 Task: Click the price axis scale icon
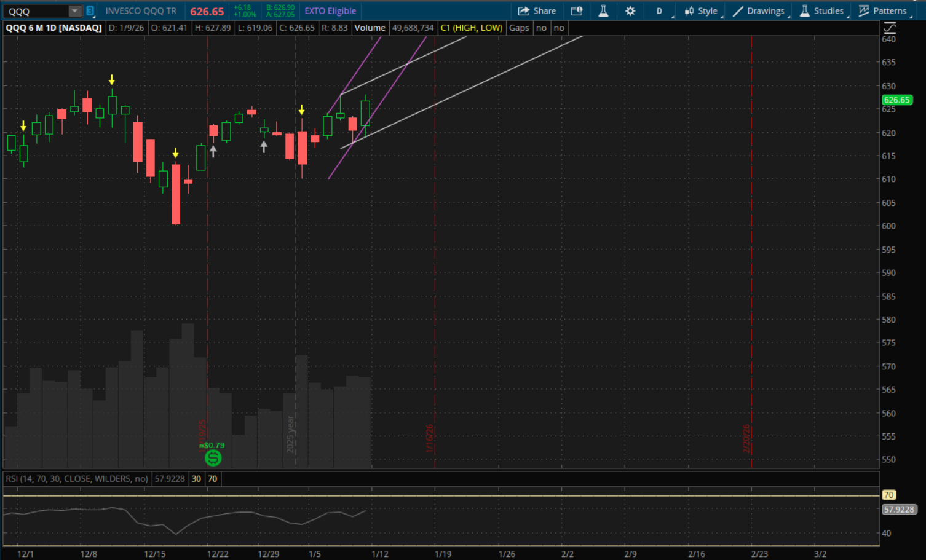click(x=890, y=28)
